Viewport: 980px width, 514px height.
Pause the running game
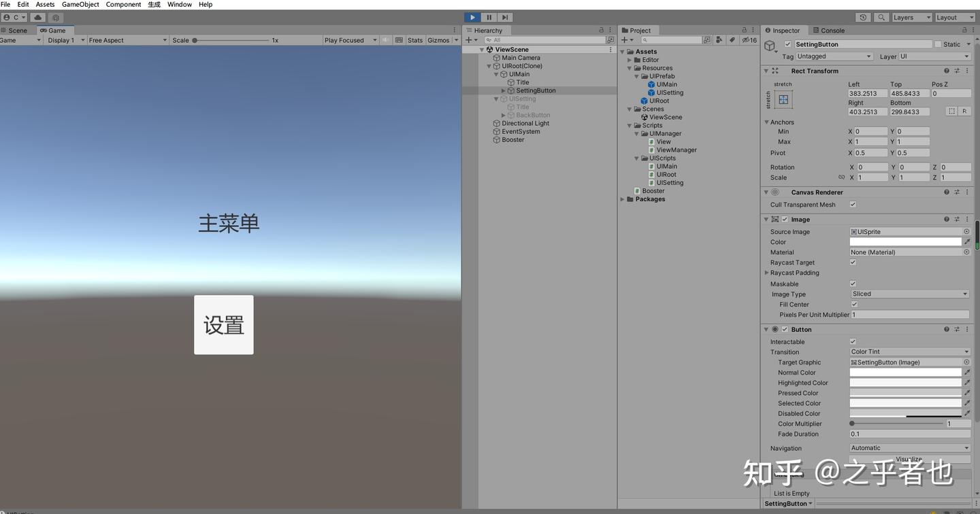tap(489, 17)
